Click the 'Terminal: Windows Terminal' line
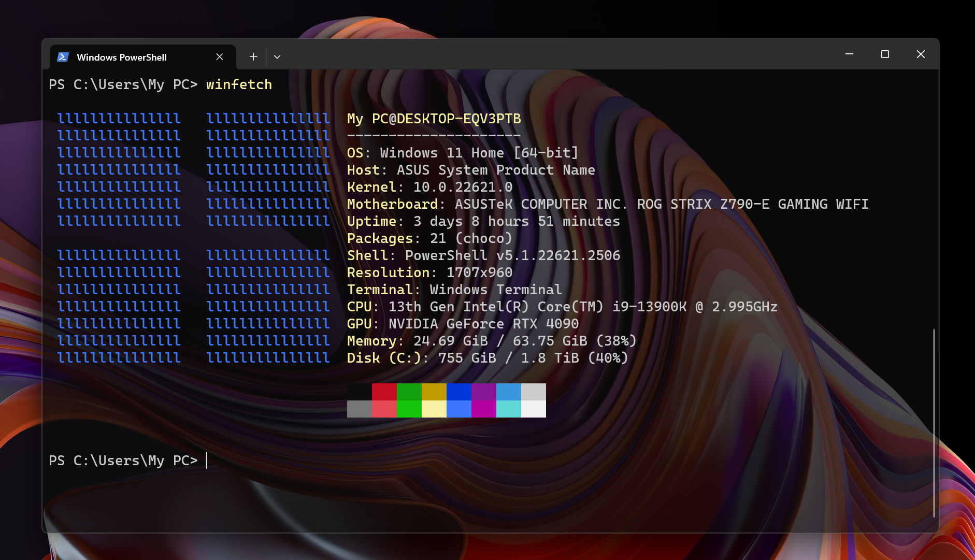Image resolution: width=975 pixels, height=560 pixels. tap(454, 290)
